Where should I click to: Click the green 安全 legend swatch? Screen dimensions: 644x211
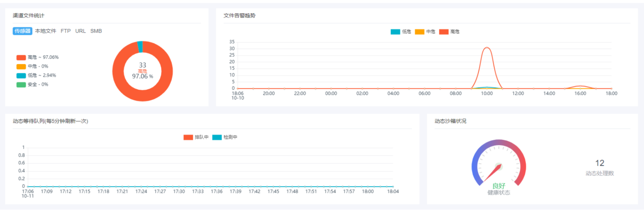pos(21,85)
